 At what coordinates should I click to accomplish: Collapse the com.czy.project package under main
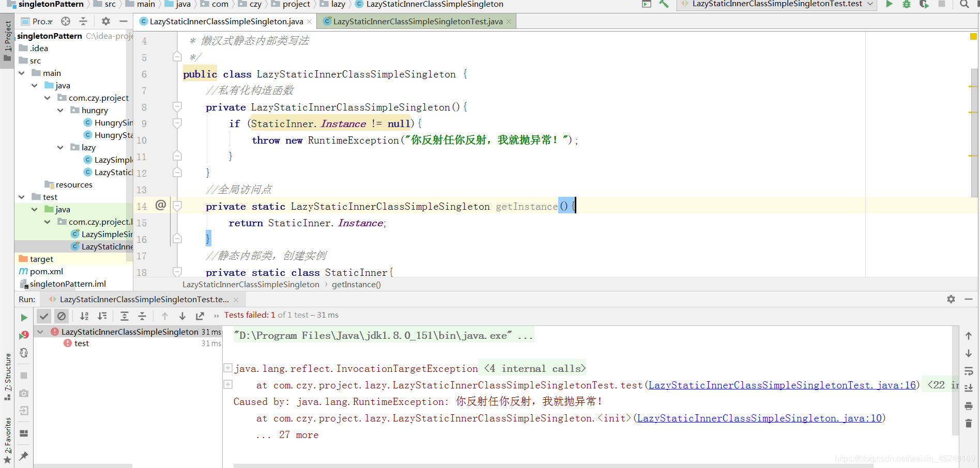(48, 98)
